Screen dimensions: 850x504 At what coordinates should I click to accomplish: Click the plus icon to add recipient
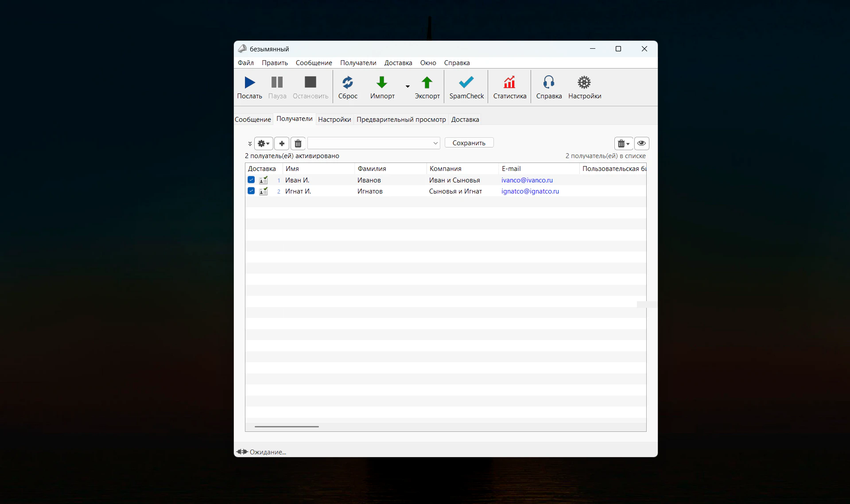click(x=282, y=143)
